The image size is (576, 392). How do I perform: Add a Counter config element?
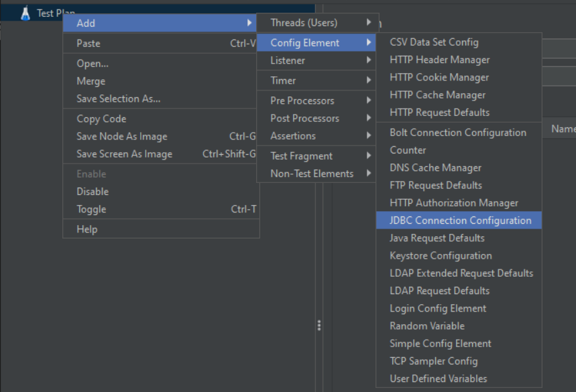click(459, 150)
